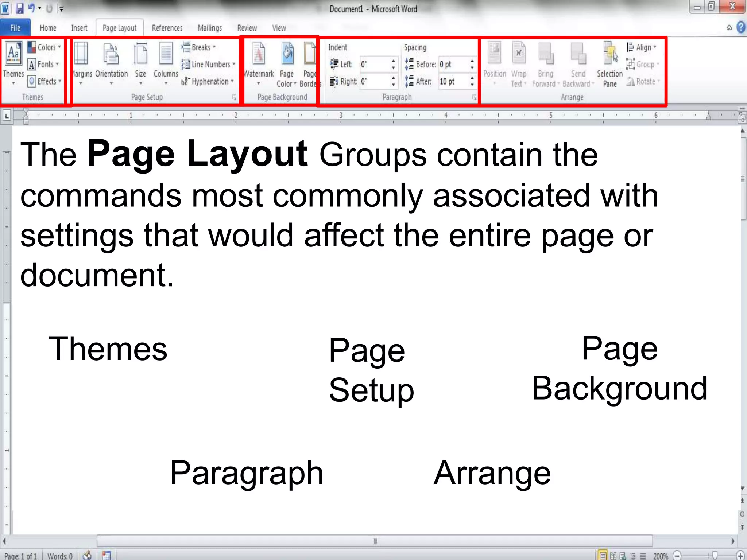Open the Breaks dropdown
This screenshot has width=747, height=560.
(199, 47)
